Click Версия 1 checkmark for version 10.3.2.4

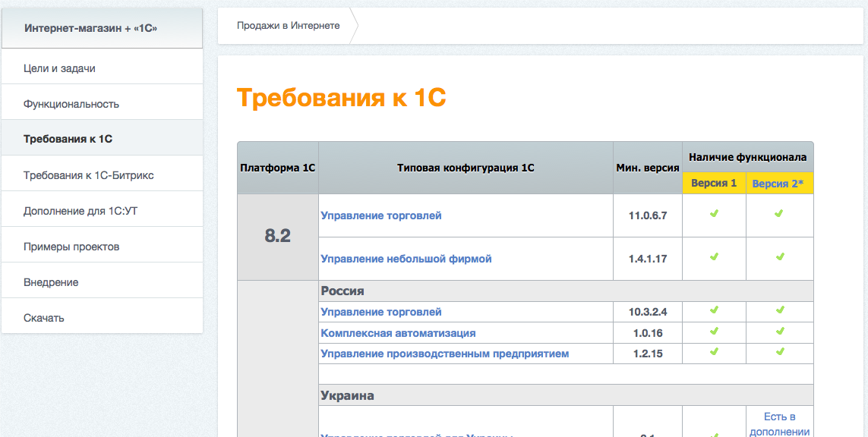point(714,310)
